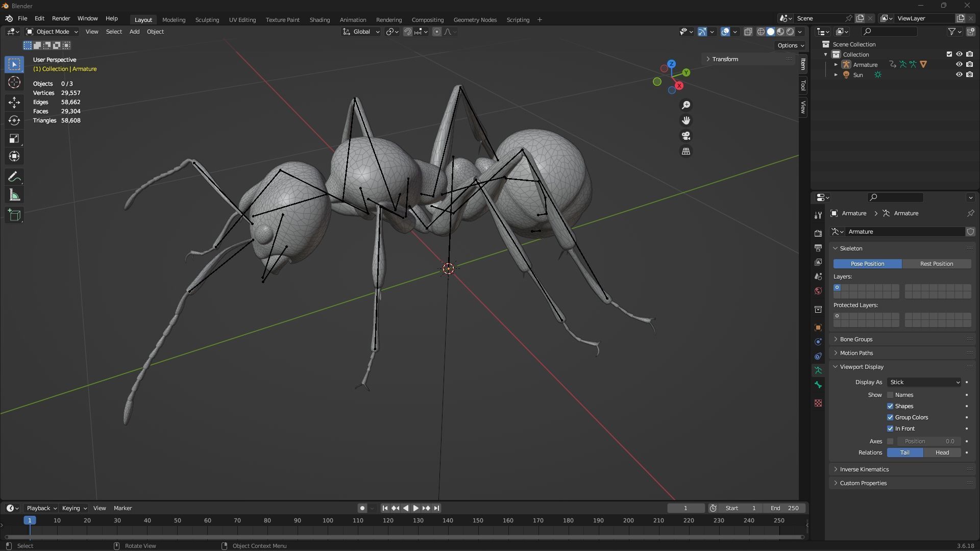Switch to wireframe viewport shading
This screenshot has width=980, height=551.
[761, 32]
